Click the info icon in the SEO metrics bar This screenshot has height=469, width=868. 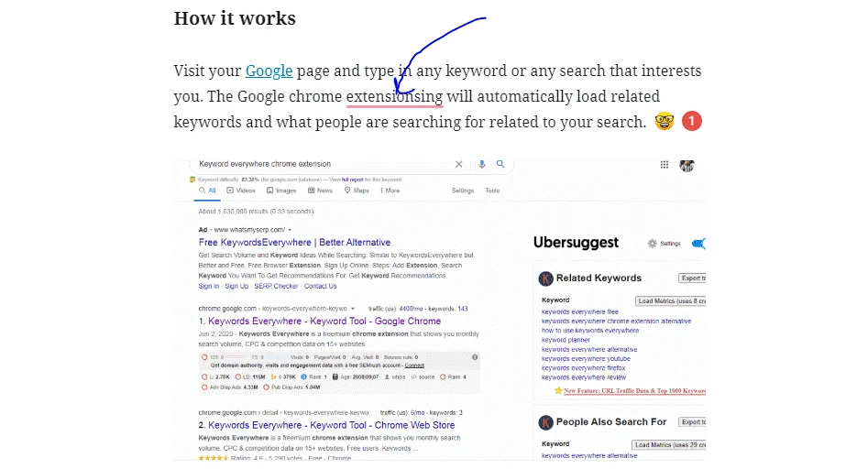click(475, 358)
